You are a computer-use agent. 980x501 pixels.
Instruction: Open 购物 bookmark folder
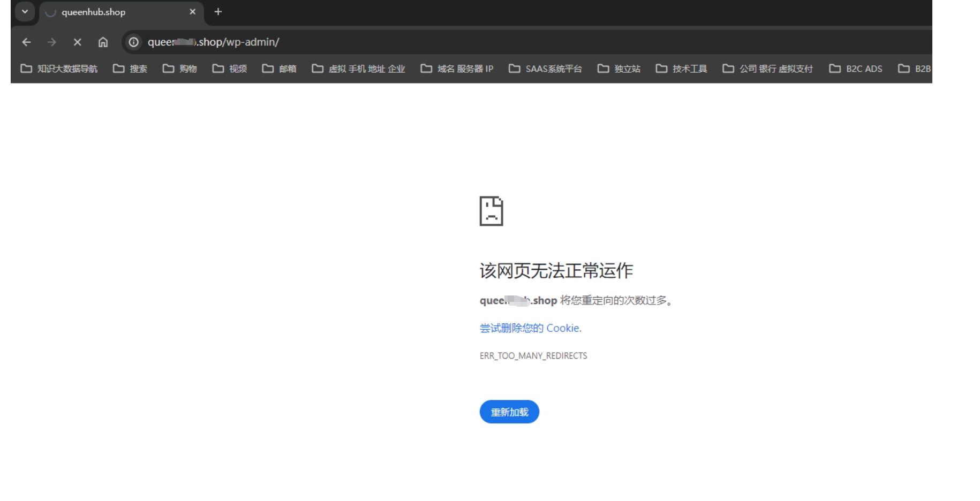click(x=180, y=69)
